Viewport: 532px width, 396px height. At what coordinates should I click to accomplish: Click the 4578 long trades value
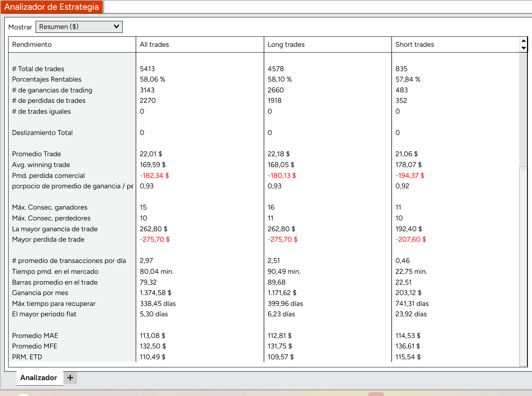[x=275, y=69]
